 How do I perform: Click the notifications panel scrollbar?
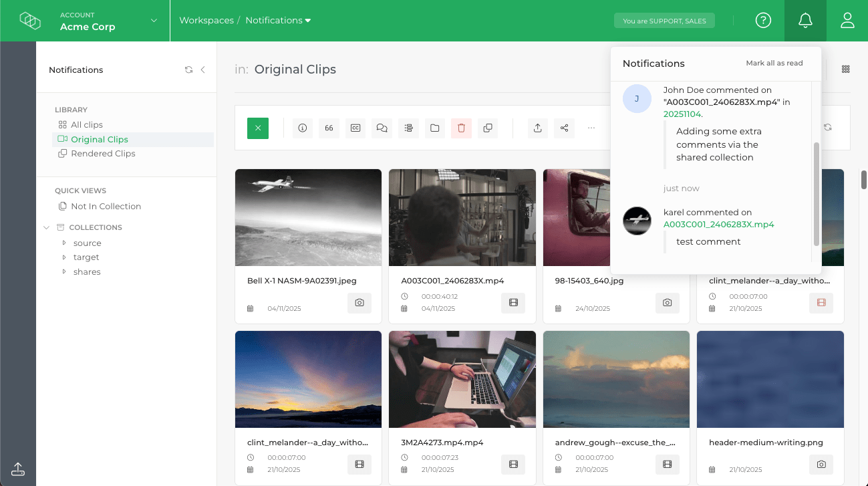point(816,194)
